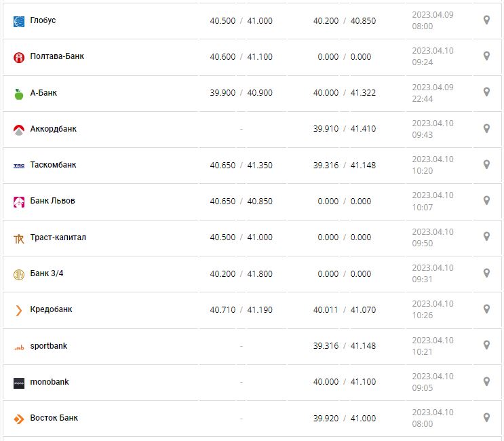
Task: Open the Восток Банк link
Action: (x=54, y=418)
